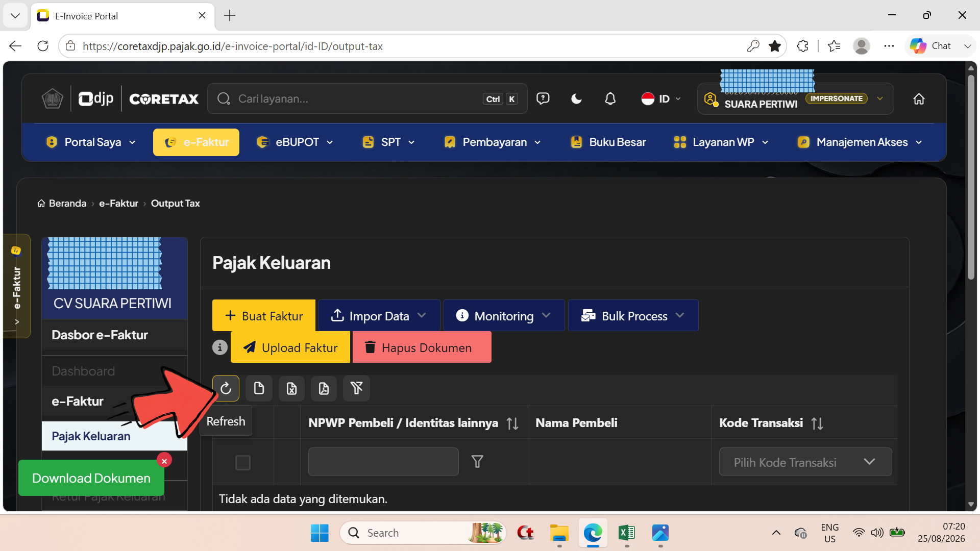Open the Portal Saya menu
The image size is (980, 551).
click(x=91, y=142)
